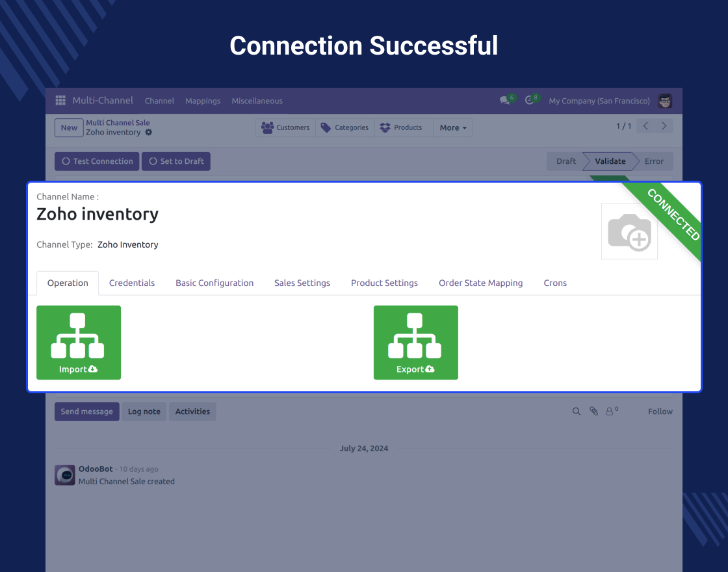Click the Channel Type value Zoho Inventory

coord(127,244)
